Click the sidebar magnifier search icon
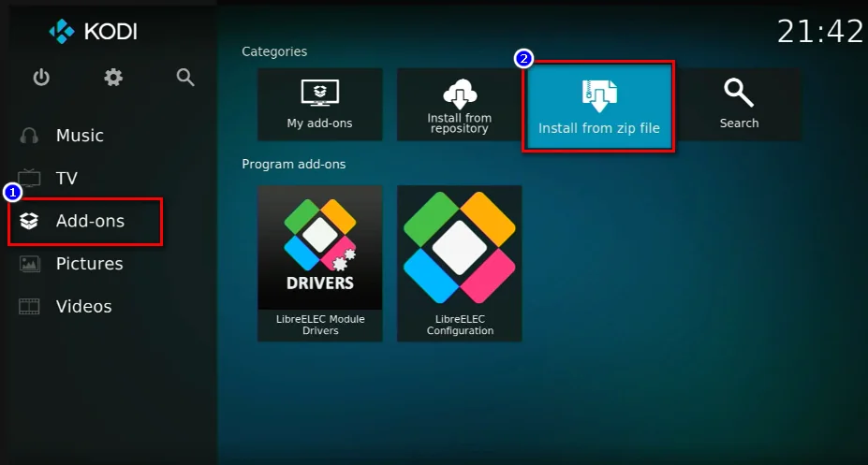Image resolution: width=868 pixels, height=465 pixels. [x=185, y=78]
